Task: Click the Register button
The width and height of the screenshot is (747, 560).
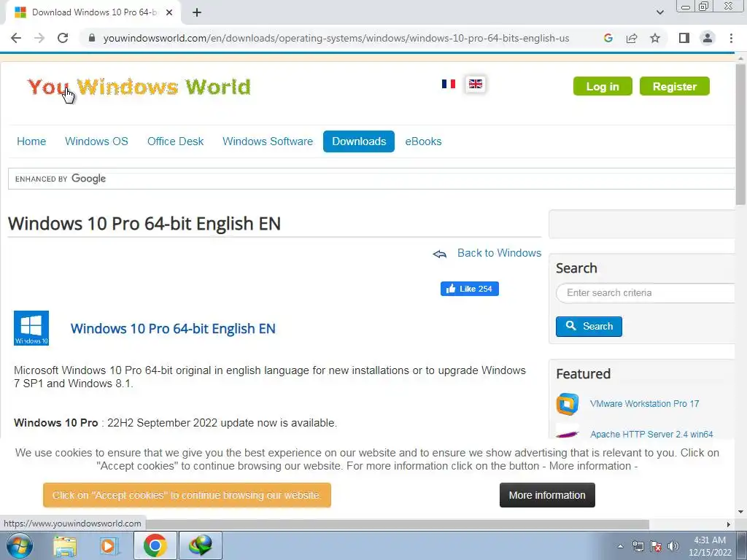Action: 675,86
